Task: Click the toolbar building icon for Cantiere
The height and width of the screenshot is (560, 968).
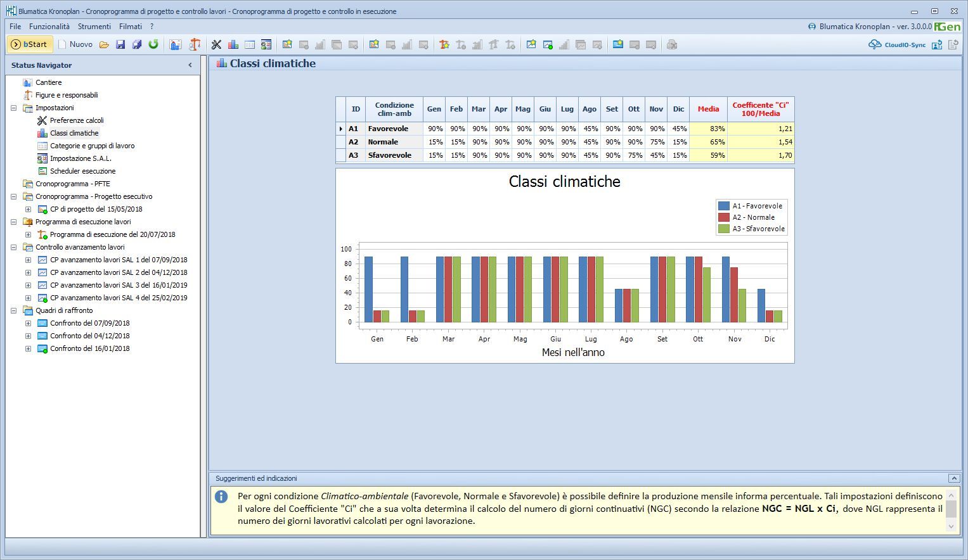Action: [176, 44]
